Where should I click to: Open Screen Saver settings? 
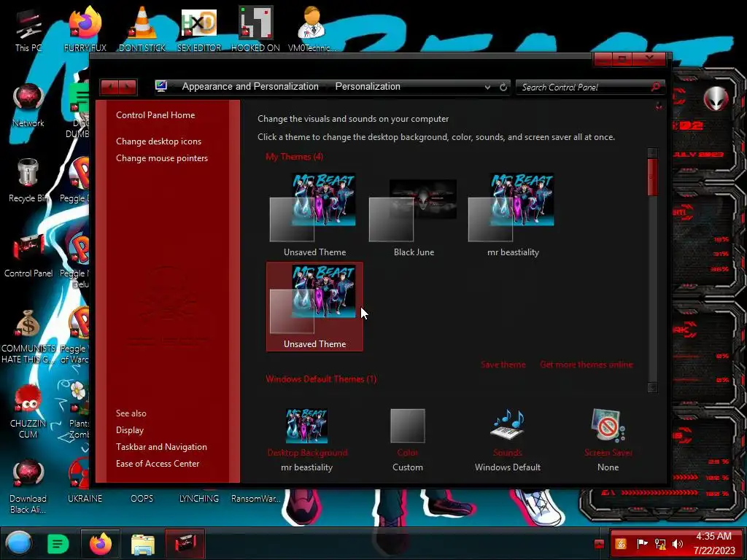[x=608, y=440]
